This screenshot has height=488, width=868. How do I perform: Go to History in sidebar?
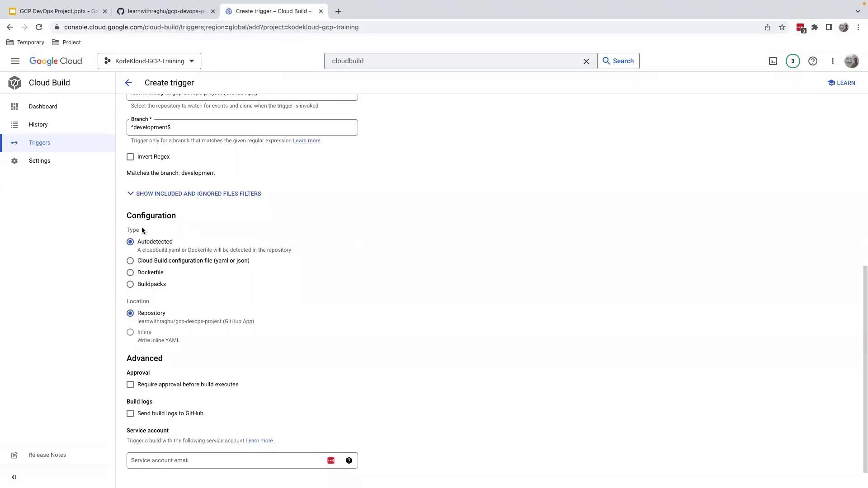point(38,125)
